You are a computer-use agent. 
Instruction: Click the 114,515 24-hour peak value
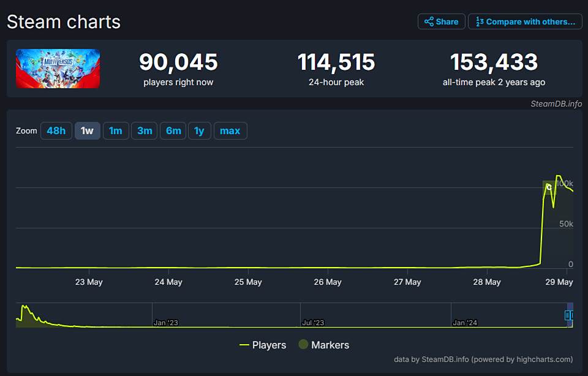point(336,62)
